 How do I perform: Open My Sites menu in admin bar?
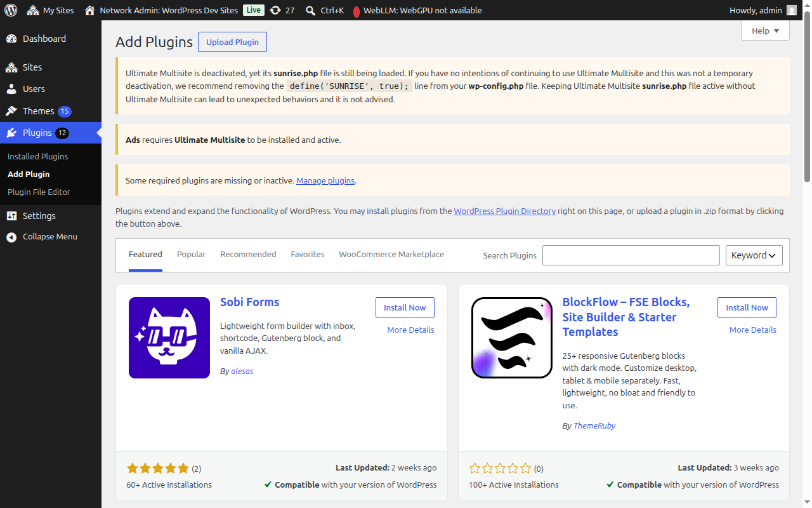pos(50,10)
